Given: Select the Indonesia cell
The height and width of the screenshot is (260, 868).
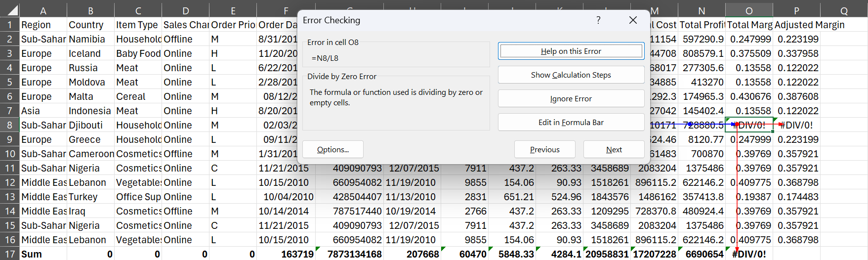Looking at the screenshot, I should coord(90,111).
